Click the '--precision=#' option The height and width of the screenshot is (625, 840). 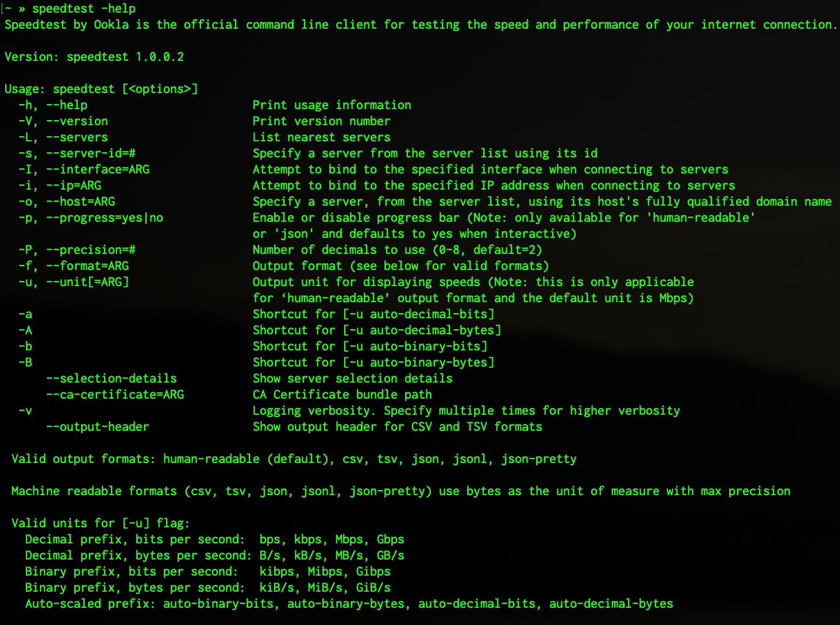coord(91,250)
